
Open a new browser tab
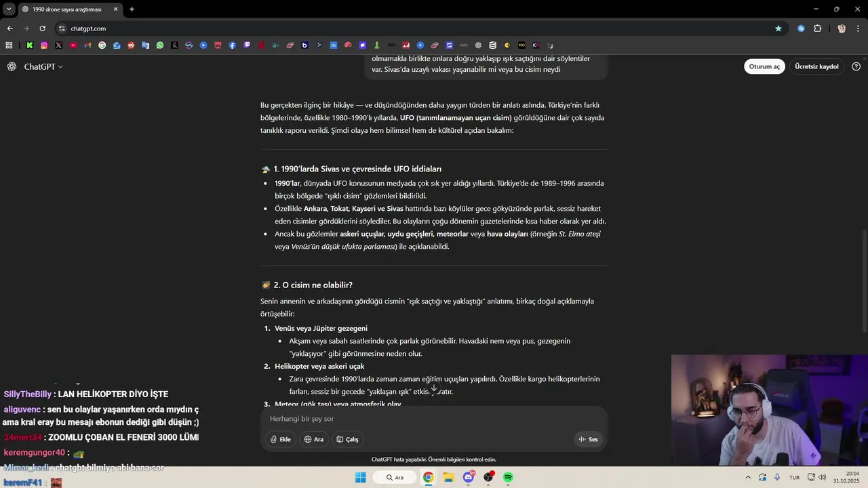point(132,9)
